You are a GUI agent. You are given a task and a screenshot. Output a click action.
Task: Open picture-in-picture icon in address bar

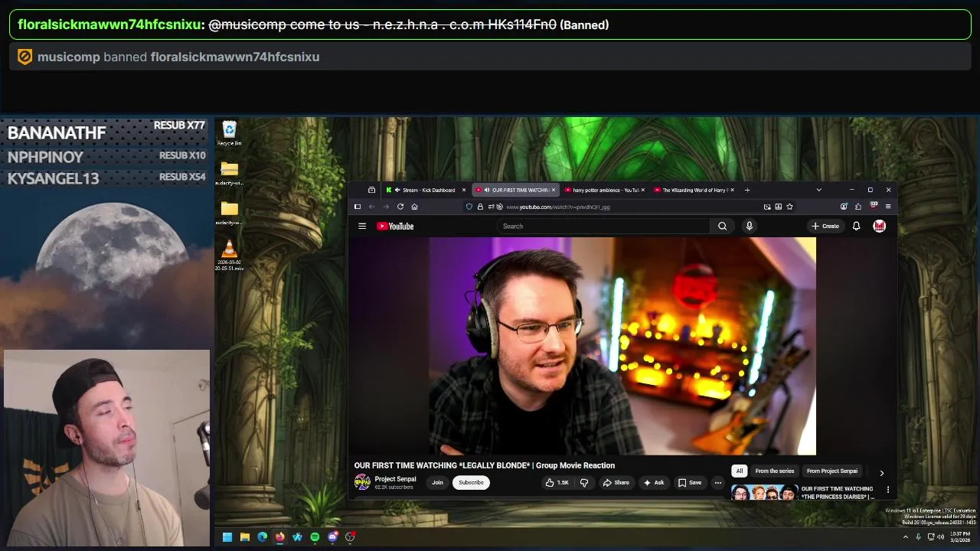[767, 207]
